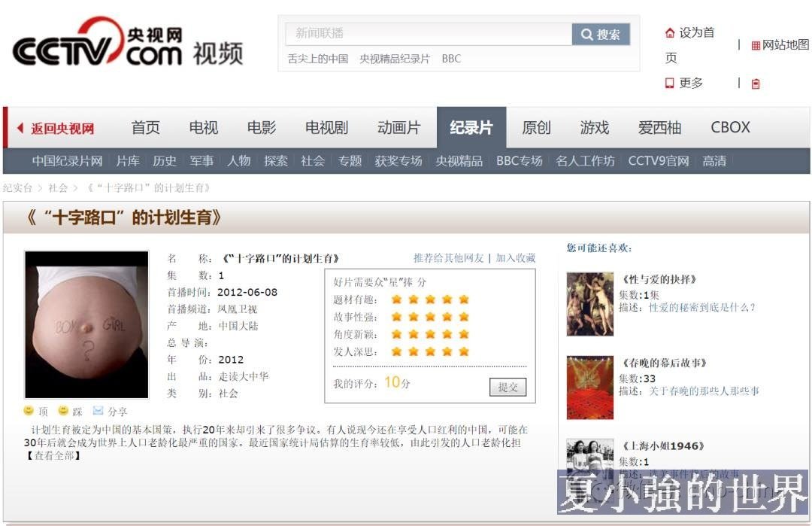Set second star for 题材有趣

coord(414,299)
